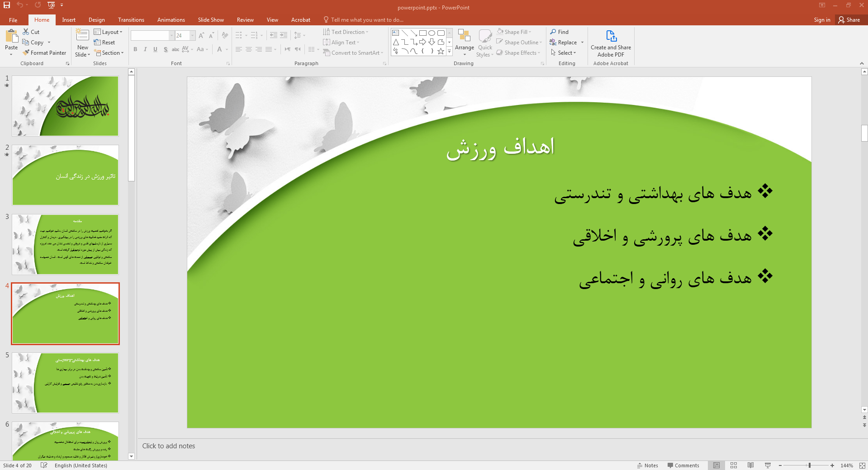The height and width of the screenshot is (470, 868).
Task: Click Fit slide to current window icon
Action: (862, 465)
